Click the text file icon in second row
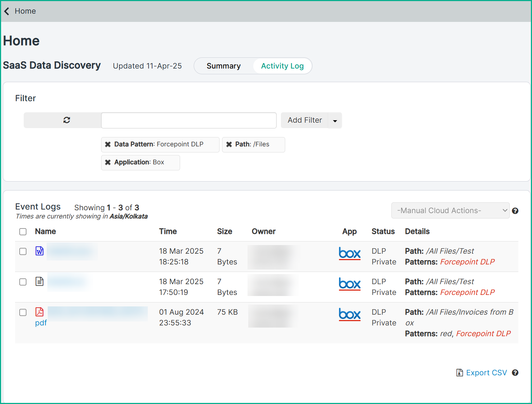532x404 pixels. point(39,282)
